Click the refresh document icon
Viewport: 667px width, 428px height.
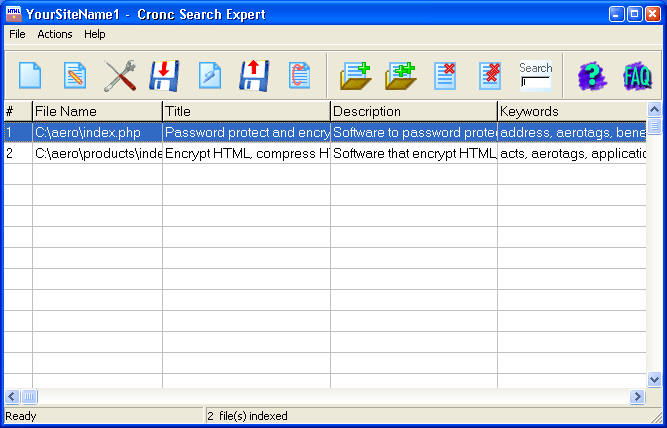[x=299, y=75]
